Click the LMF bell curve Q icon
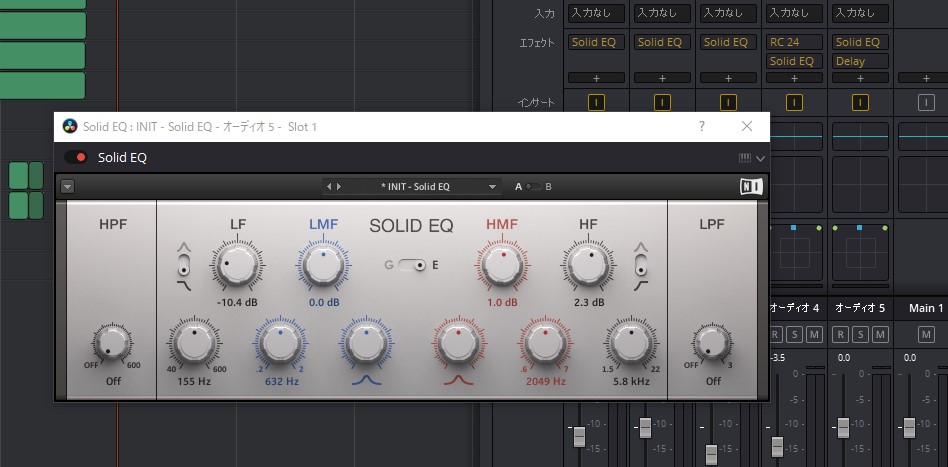This screenshot has width=948, height=467. tap(366, 380)
